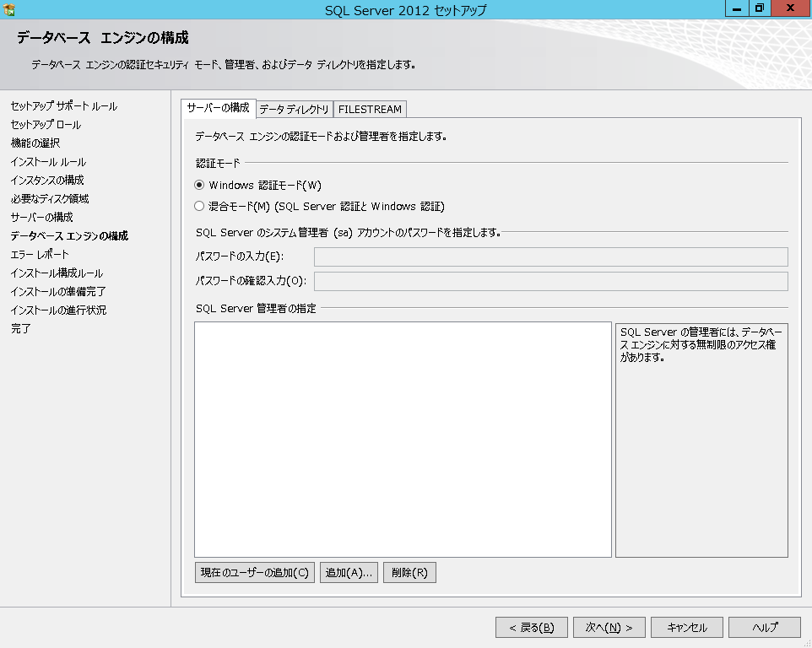Click the パスワードの入力(E) field
Image resolution: width=812 pixels, height=648 pixels.
(x=551, y=256)
